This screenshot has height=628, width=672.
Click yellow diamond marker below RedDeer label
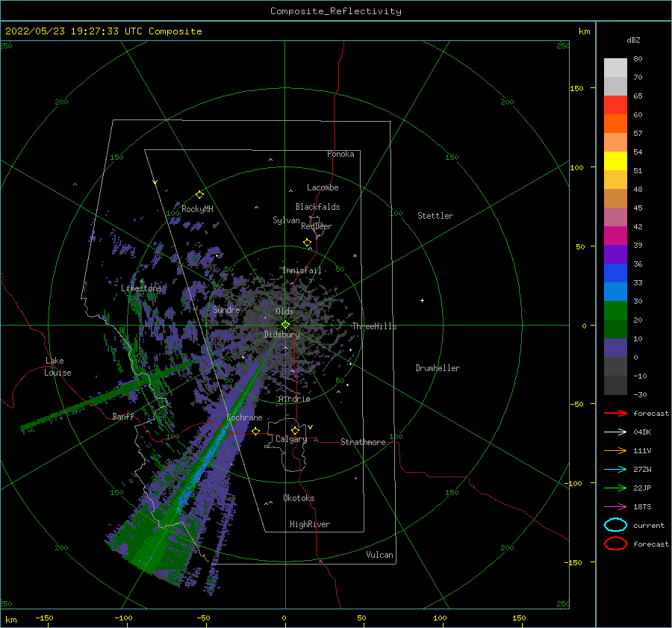click(x=308, y=243)
